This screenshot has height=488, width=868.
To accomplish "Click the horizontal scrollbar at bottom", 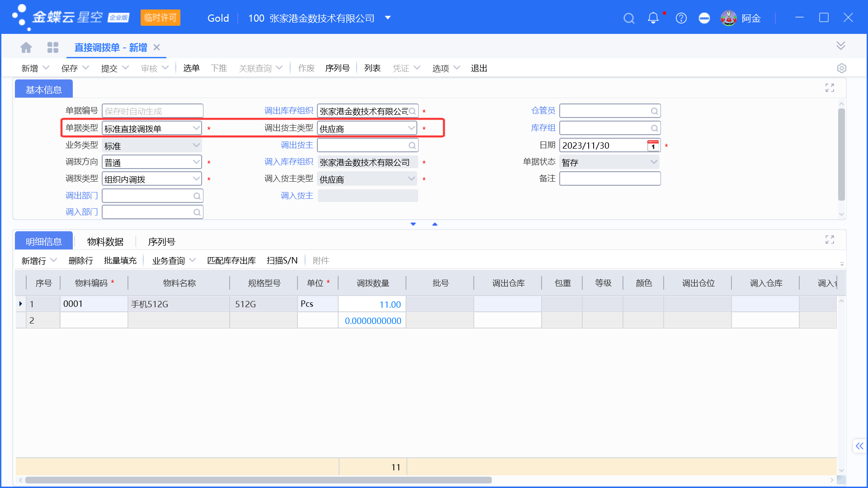I will [259, 480].
